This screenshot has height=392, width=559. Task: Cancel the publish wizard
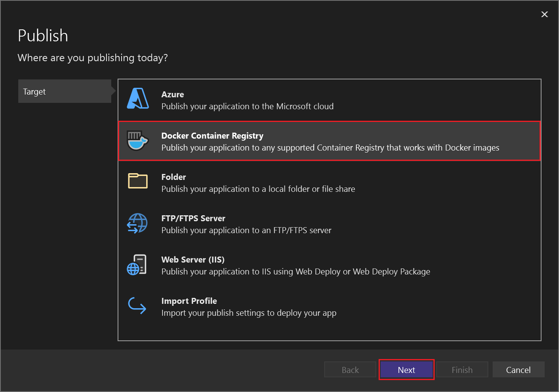coord(518,369)
